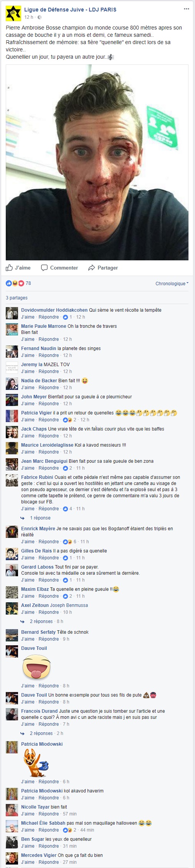The image size is (195, 868).
Task: Open the reactions summary showing 78
Action: pos(18,283)
